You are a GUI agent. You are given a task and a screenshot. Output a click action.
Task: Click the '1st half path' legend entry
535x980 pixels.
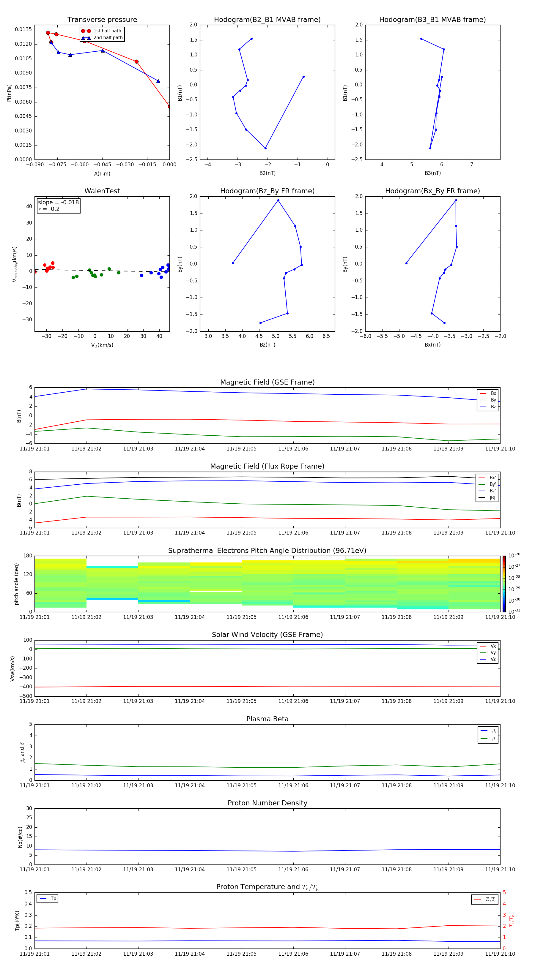(101, 31)
